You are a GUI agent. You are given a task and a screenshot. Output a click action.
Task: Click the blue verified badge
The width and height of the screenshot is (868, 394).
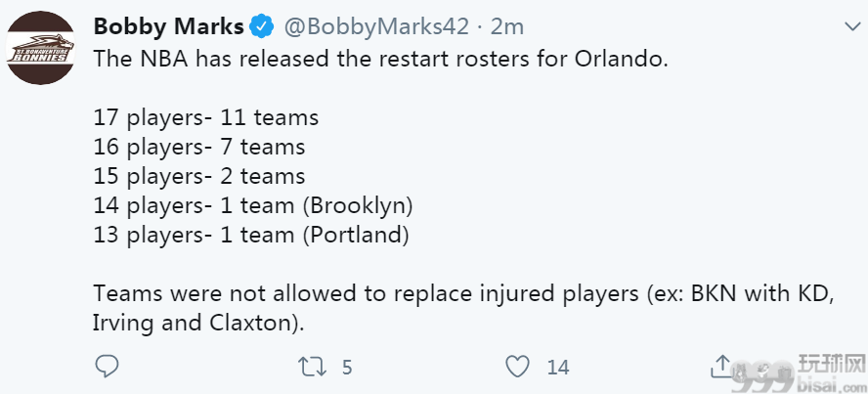(262, 26)
